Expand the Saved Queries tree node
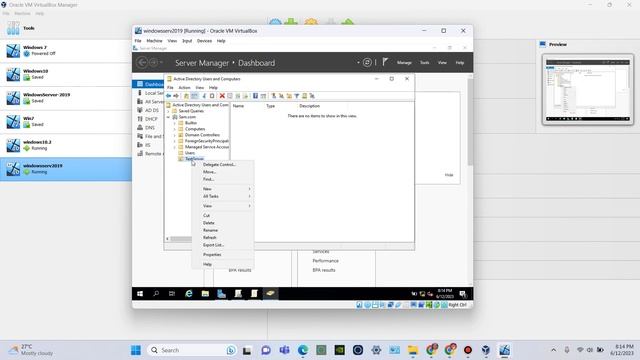 coord(168,111)
